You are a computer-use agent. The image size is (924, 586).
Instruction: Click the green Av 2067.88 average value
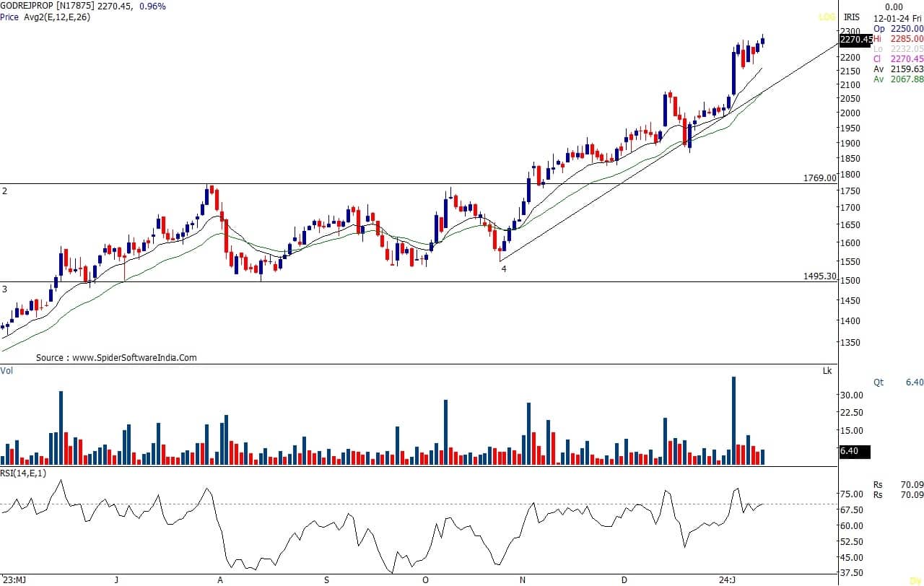click(x=898, y=79)
